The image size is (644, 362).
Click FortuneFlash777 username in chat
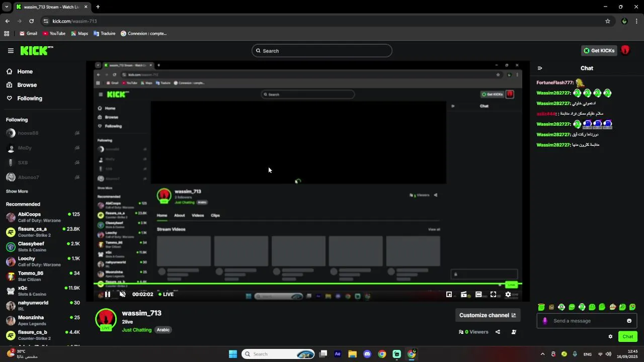[x=555, y=82]
